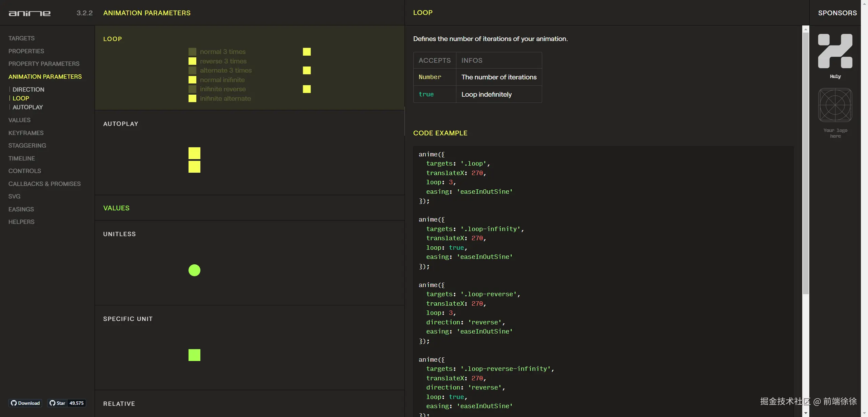868x417 pixels.
Task: Click the 'normal 3 times' loop square
Action: 307,52
